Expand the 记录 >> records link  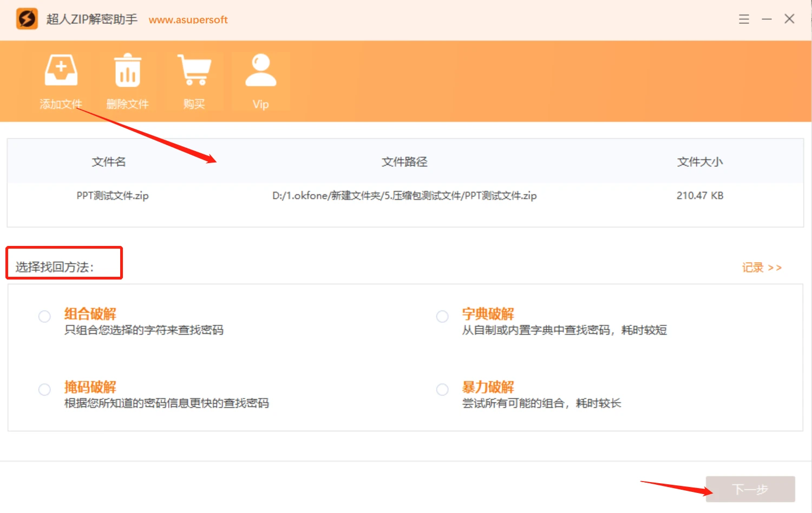click(762, 268)
